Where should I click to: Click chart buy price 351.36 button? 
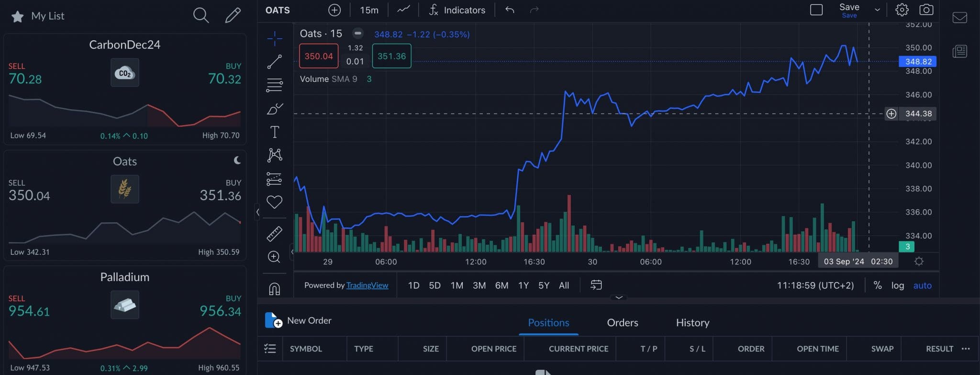pyautogui.click(x=391, y=56)
